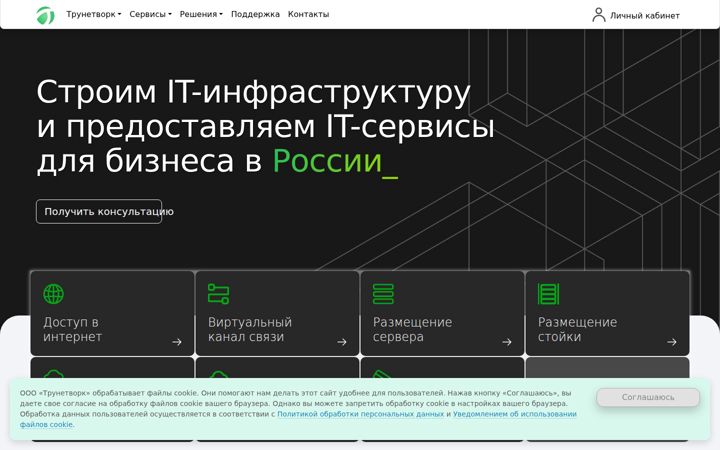
Task: Go to the Поддержка page
Action: pos(255,14)
